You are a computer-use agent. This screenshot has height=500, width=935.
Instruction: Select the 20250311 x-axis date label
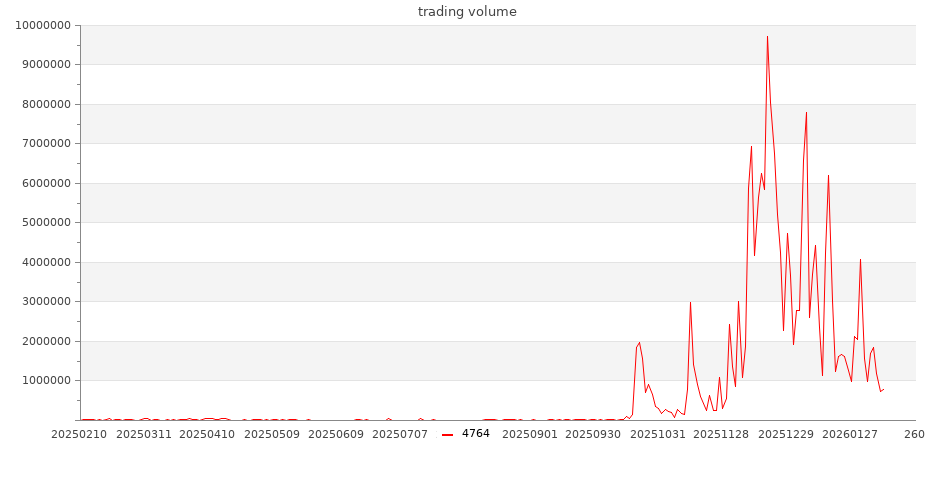pos(144,435)
